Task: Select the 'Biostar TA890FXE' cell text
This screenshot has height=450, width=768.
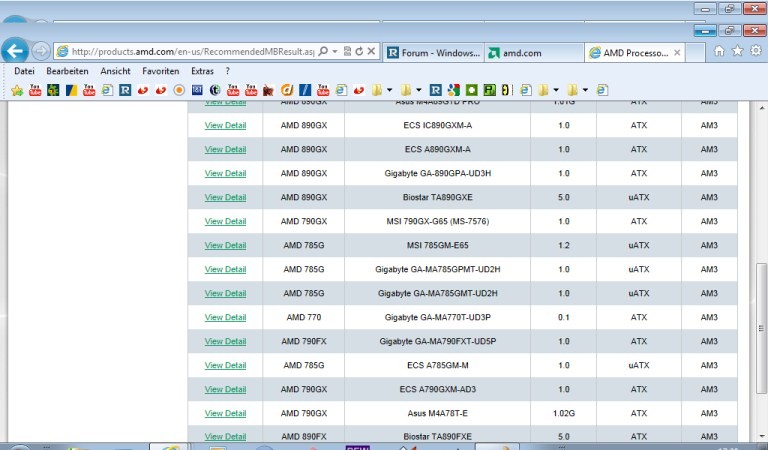Action: (437, 436)
